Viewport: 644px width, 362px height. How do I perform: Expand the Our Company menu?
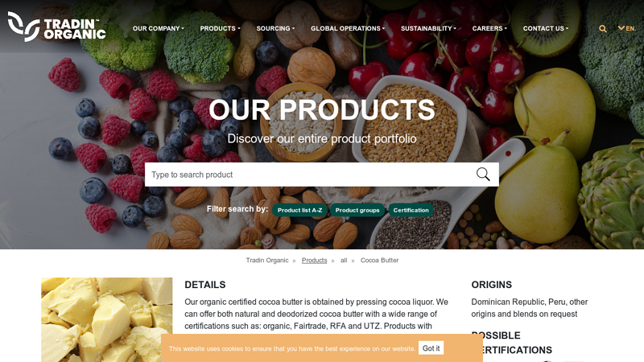tap(158, 28)
